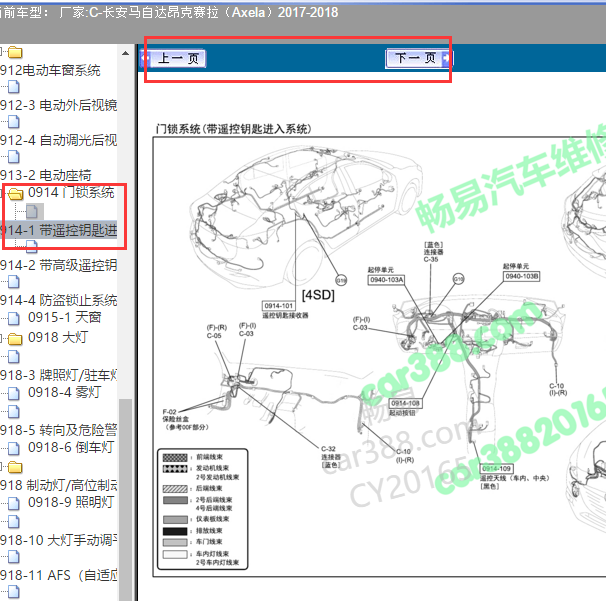Click the C-35 连接器 label

pos(433,252)
